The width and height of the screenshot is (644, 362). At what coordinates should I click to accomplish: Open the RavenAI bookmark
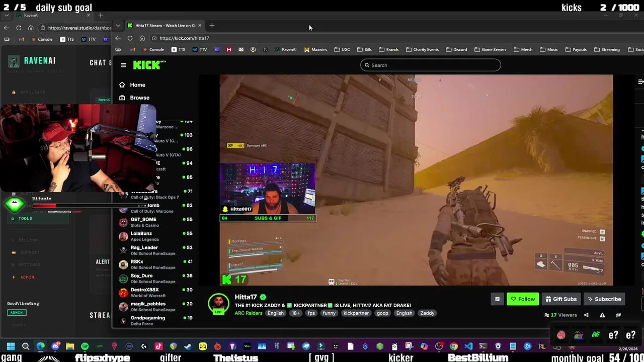pos(286,49)
